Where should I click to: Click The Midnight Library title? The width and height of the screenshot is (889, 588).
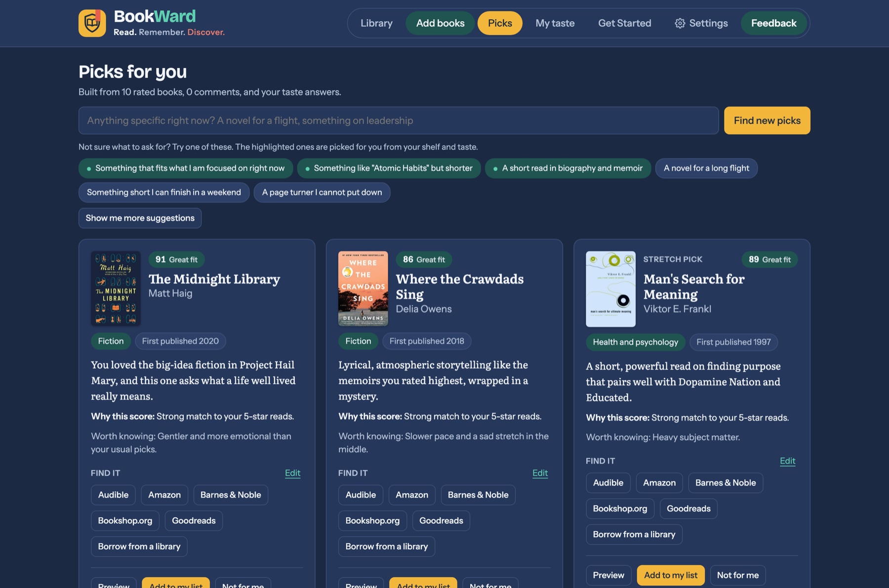214,279
